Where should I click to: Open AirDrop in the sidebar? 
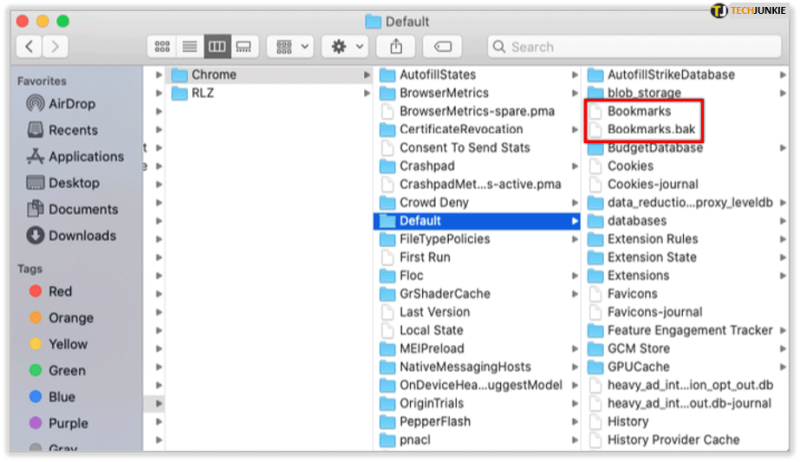pyautogui.click(x=61, y=104)
